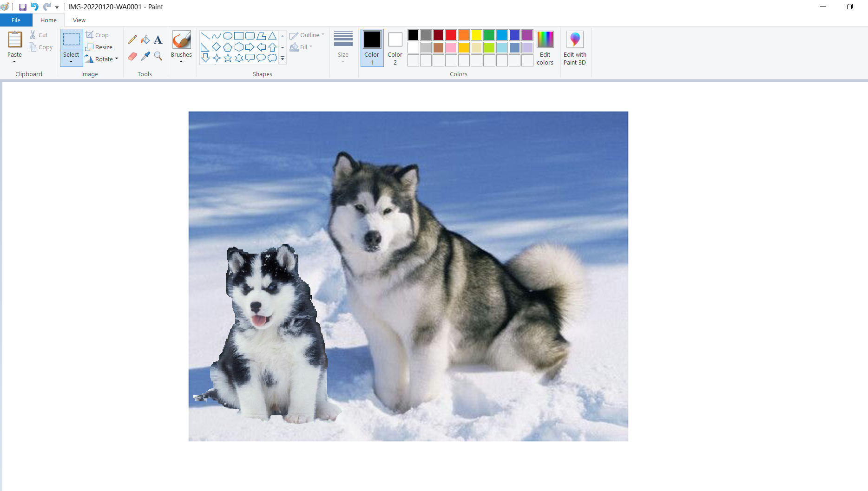Pick the Eraser tool
The image size is (868, 491).
(132, 56)
